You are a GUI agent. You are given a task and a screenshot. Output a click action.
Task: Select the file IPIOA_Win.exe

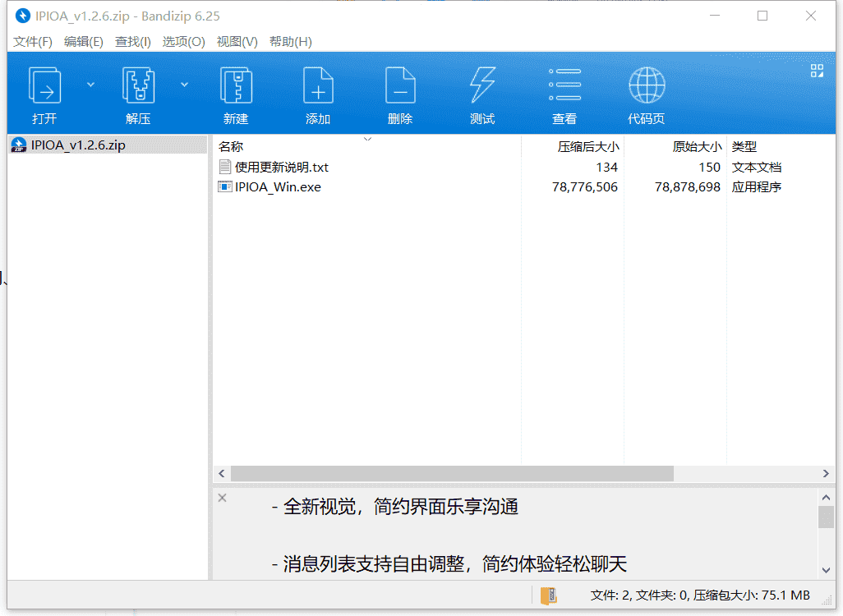(278, 187)
